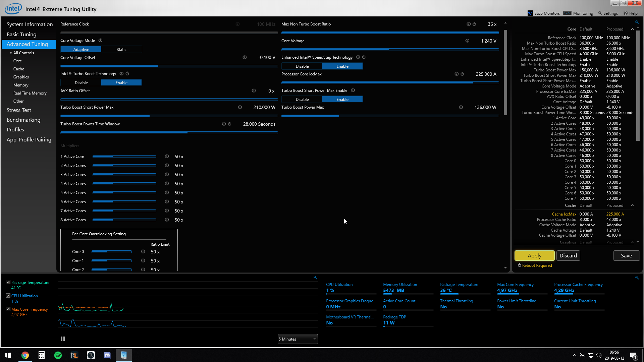Click the Apply button
Viewport: 644px width, 362px height.
click(x=534, y=255)
